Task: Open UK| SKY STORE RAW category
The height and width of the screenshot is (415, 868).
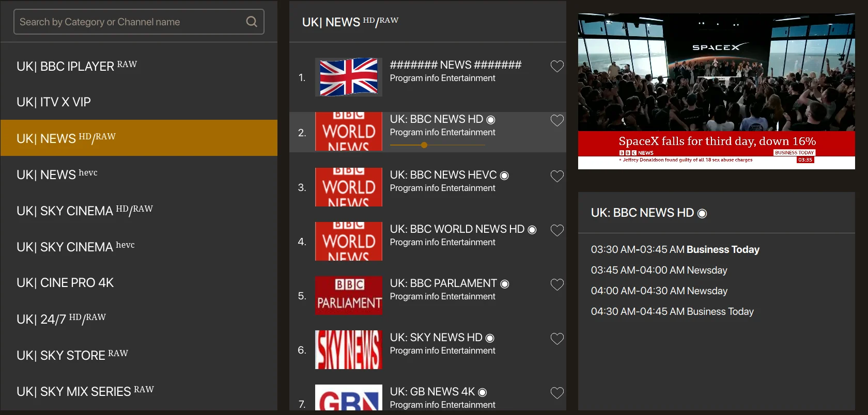Action: pos(139,355)
